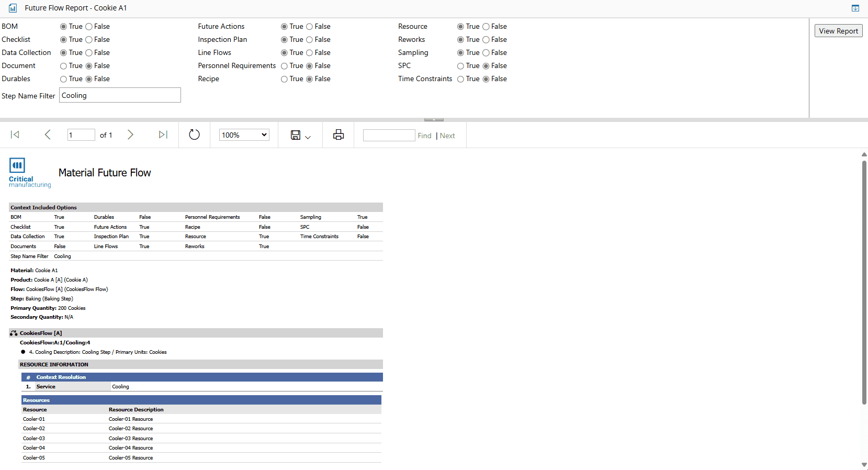Select True for Recipe parameter
The image size is (868, 470).
point(284,79)
